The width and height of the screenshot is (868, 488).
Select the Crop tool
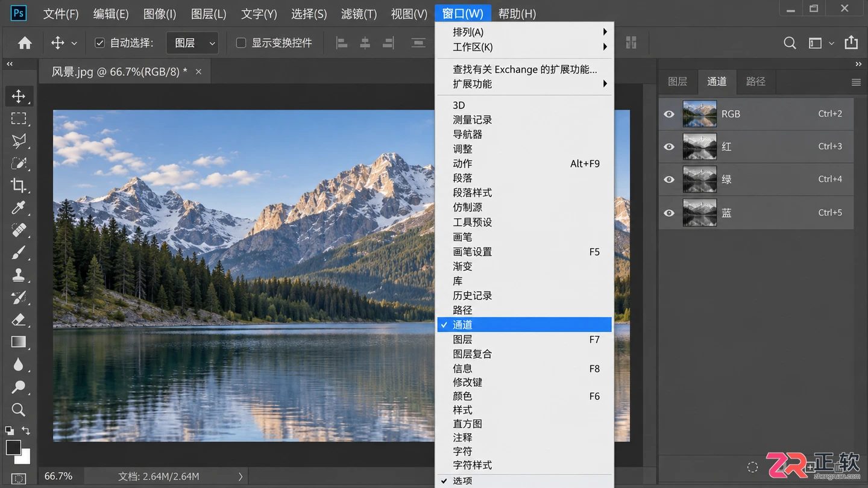click(19, 186)
